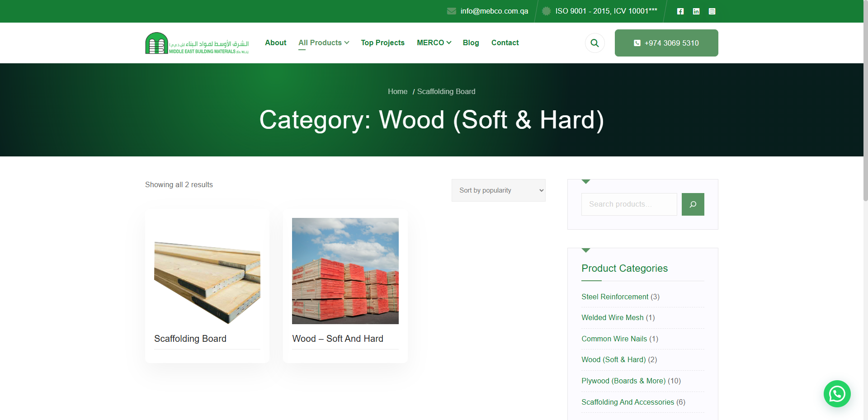
Task: Open the Wood – Soft And Hard thumbnail
Action: pos(345,271)
